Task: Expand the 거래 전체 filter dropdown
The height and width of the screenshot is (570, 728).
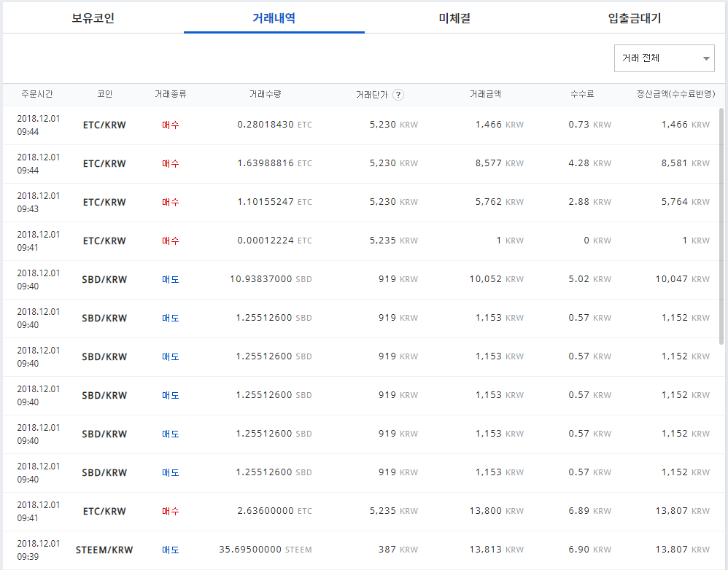Action: point(664,58)
